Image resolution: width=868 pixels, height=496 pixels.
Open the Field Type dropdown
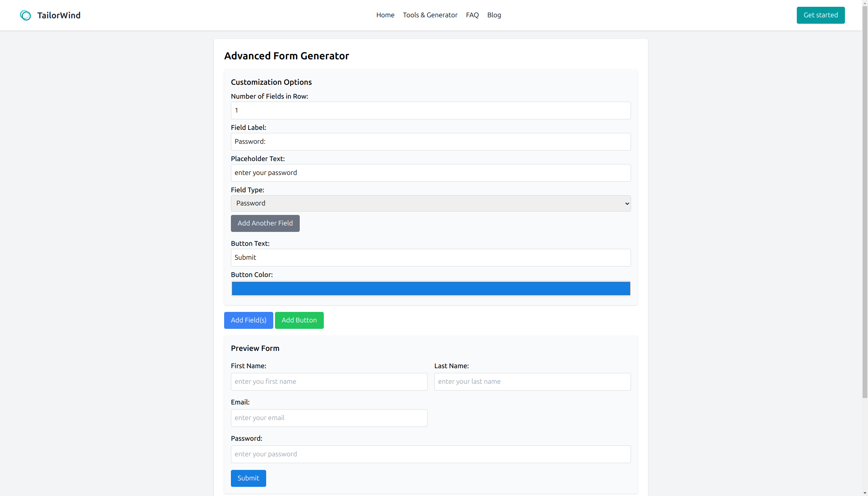430,203
